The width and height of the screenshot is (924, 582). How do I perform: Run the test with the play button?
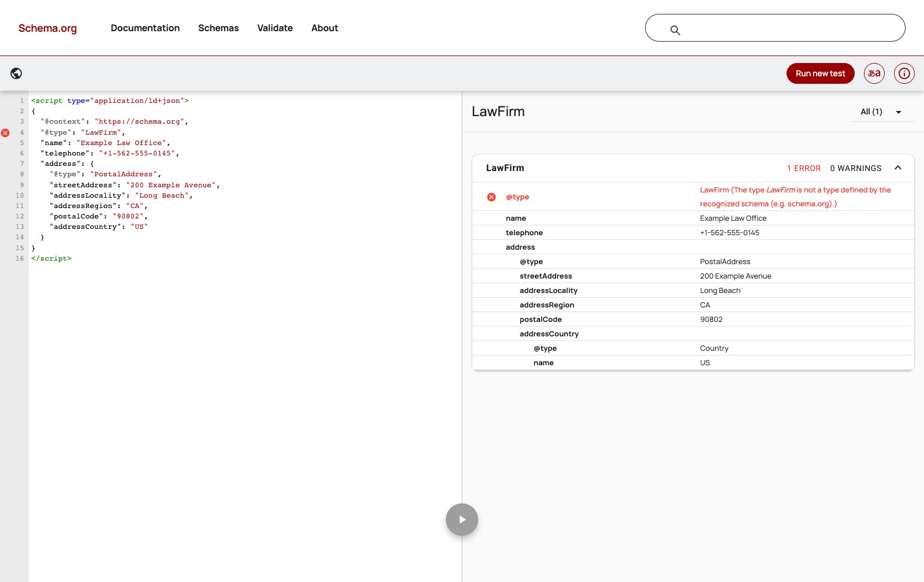click(x=462, y=520)
